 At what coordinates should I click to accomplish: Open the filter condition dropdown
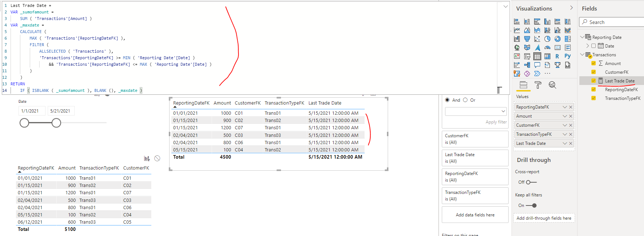[476, 111]
